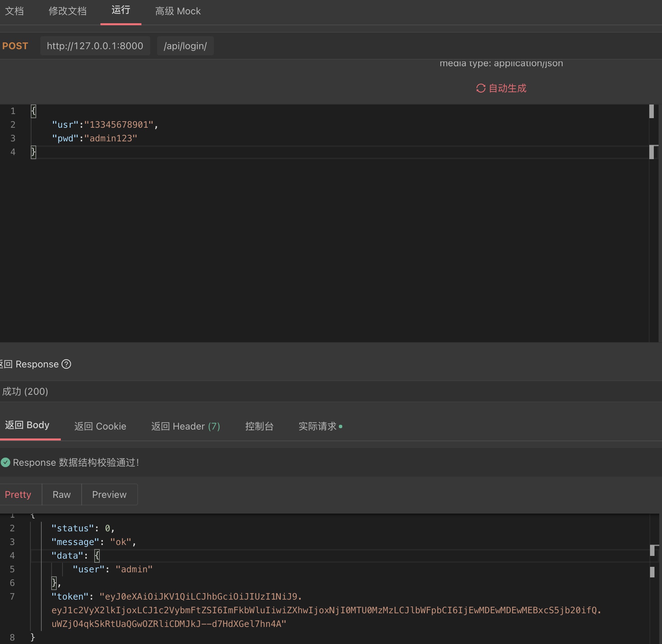Screen dimensions: 662x644
Task: Click the 自动生成 link
Action: (x=508, y=88)
